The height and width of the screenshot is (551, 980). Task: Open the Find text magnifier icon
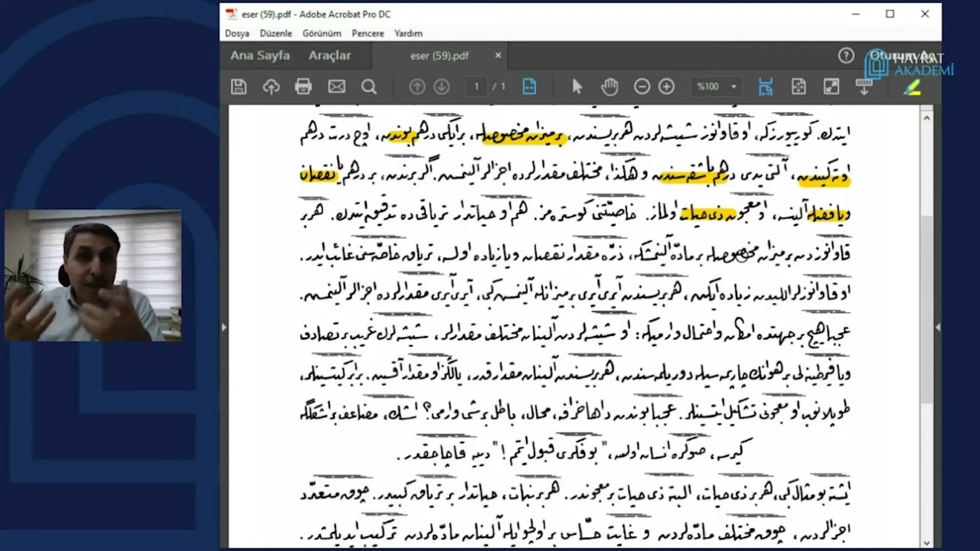coord(369,86)
